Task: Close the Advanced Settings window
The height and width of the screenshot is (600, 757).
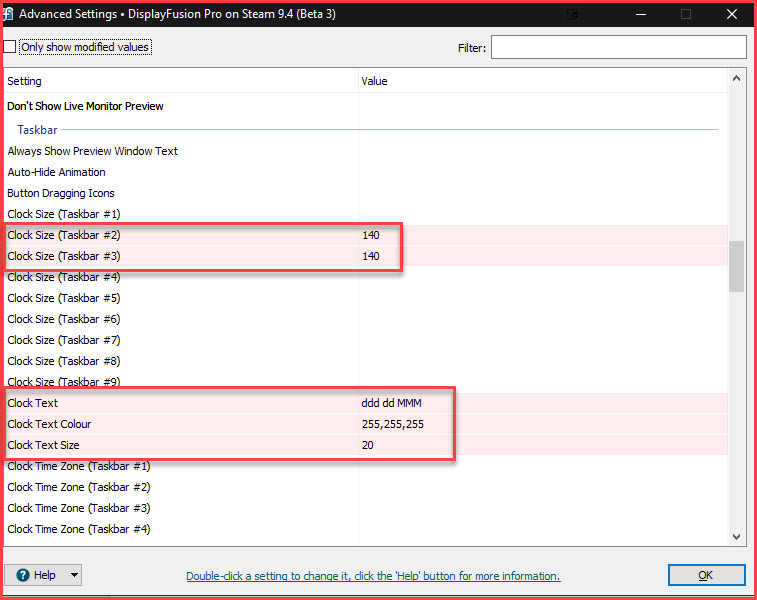Action: pyautogui.click(x=731, y=14)
